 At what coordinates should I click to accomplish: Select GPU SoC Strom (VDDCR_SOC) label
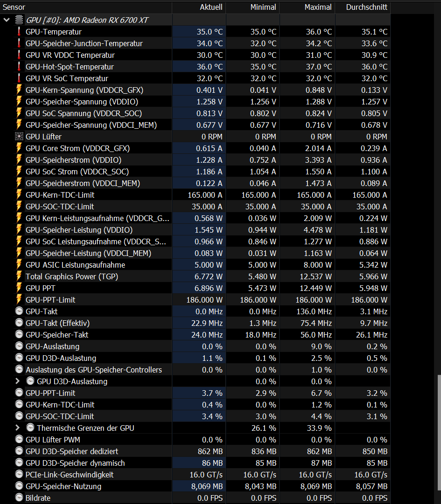77,172
